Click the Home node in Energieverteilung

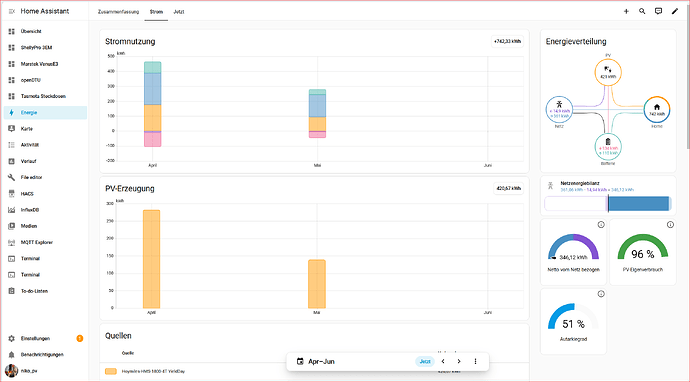click(x=657, y=110)
